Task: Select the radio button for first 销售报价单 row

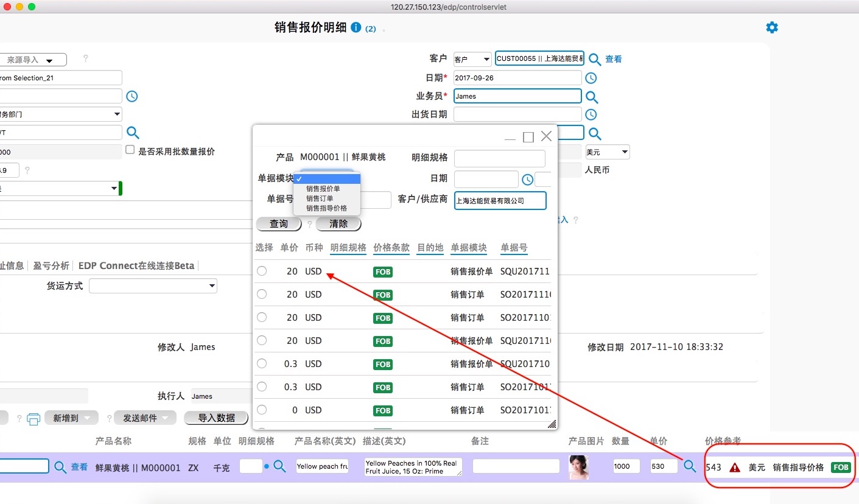Action: 262,271
